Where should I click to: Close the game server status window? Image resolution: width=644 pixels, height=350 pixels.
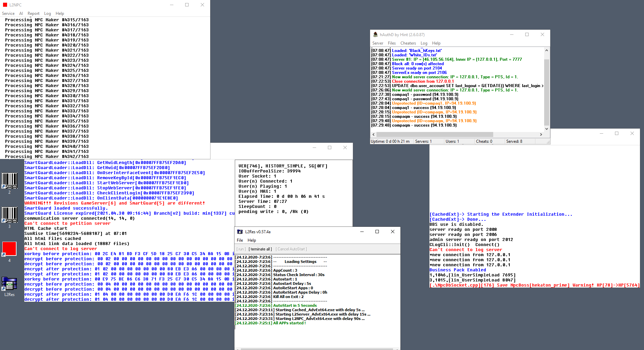coord(345,147)
